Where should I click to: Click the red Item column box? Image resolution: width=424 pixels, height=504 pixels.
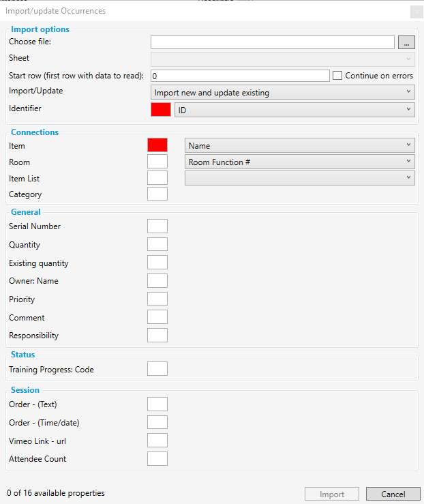pos(157,145)
